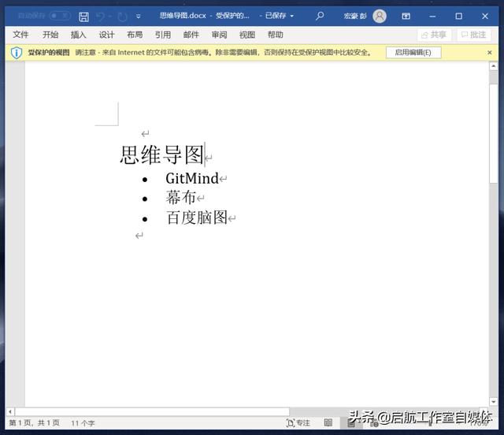Image resolution: width=504 pixels, height=435 pixels.
Task: Open the 已保存 status dropdown arrow
Action: (x=292, y=16)
